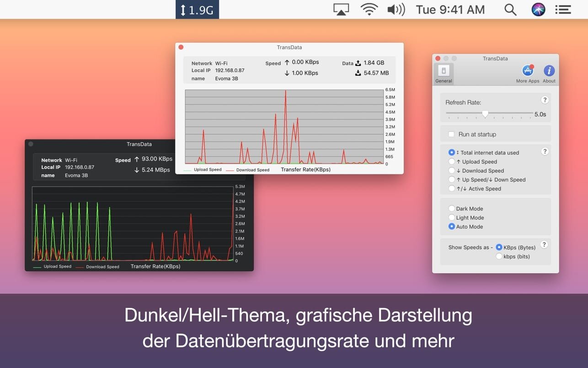Choose Download Speed display option
Image resolution: width=588 pixels, height=368 pixels.
pyautogui.click(x=452, y=171)
